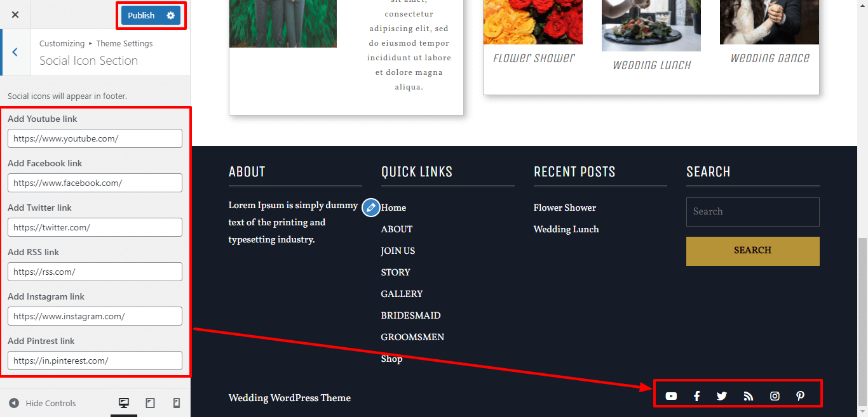Go back to Theme Settings panel
This screenshot has height=417, width=868.
(x=15, y=52)
